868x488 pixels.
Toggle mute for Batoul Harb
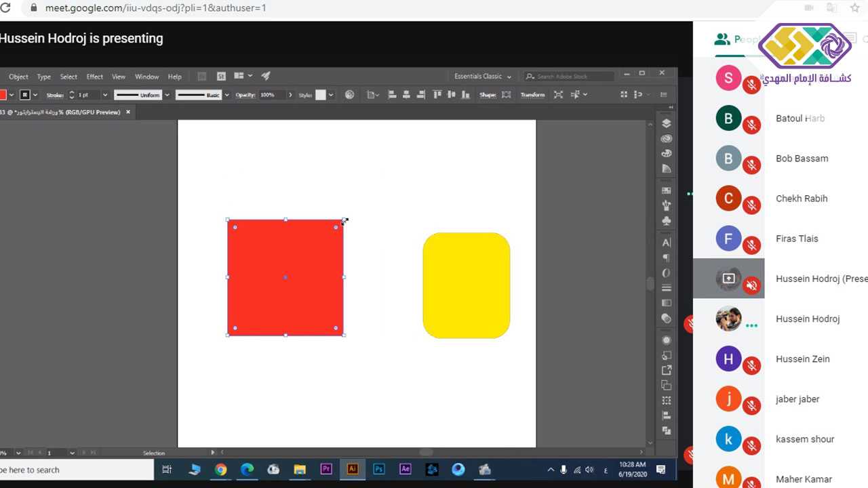point(751,125)
